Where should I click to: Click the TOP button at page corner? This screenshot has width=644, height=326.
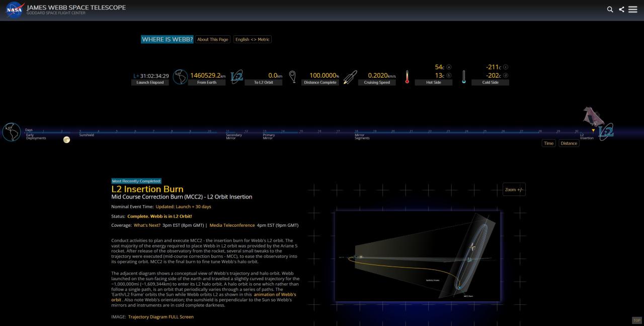tap(636, 320)
